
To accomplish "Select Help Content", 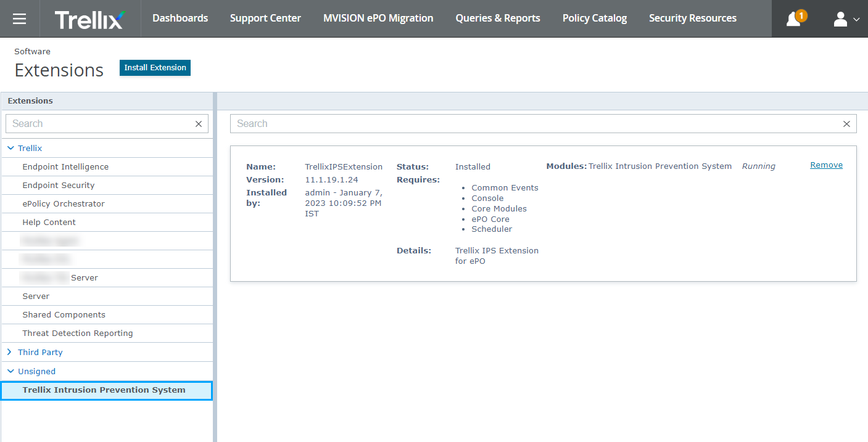I will coord(107,223).
